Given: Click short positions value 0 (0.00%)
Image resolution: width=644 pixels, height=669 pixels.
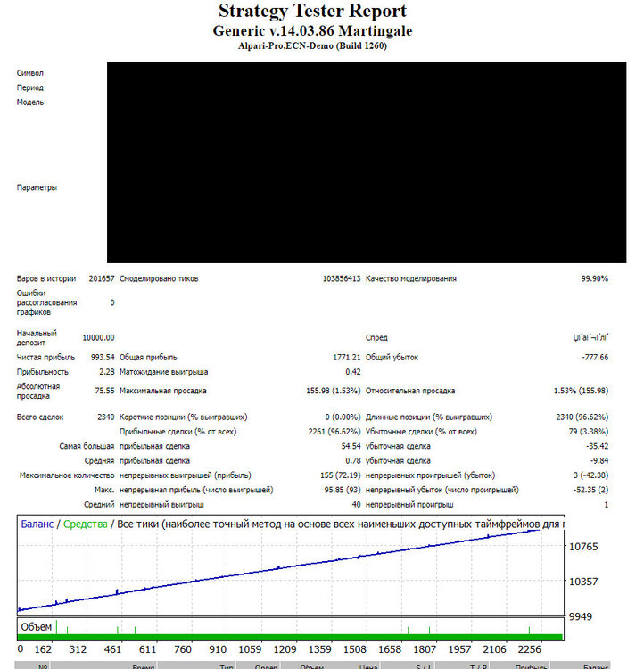Looking at the screenshot, I should coord(343,417).
